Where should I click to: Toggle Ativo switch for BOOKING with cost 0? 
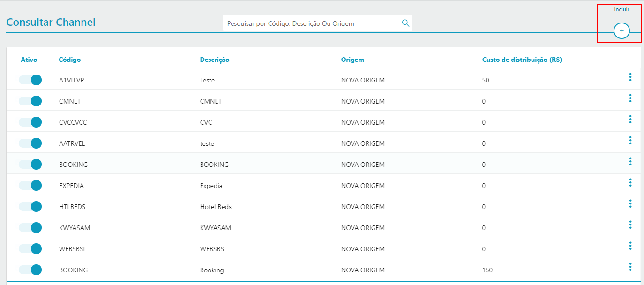(30, 165)
